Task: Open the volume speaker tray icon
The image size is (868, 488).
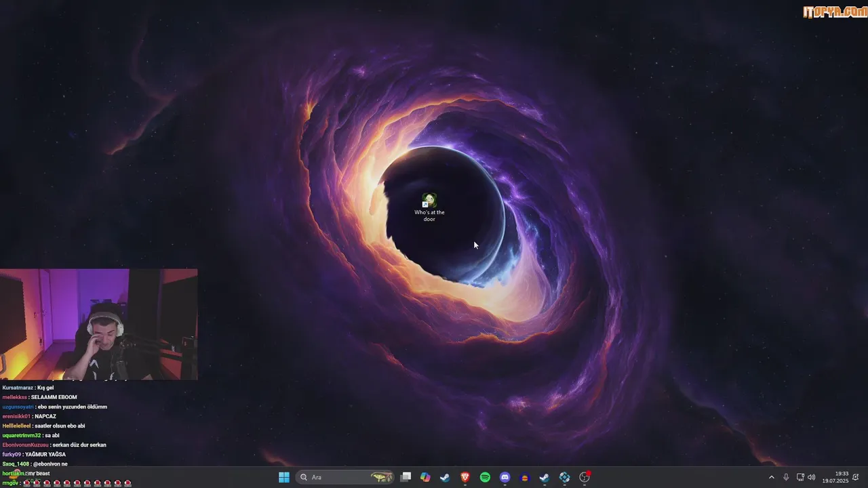Action: pos(812,477)
